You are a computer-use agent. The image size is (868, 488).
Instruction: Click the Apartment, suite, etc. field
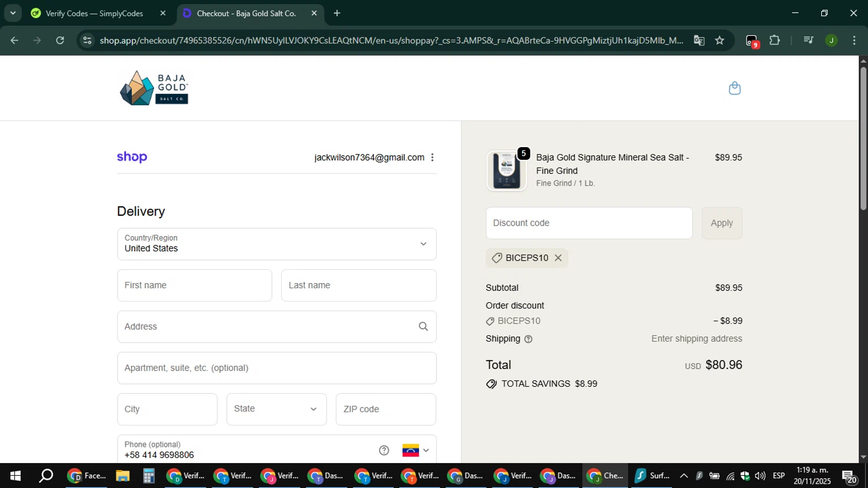click(277, 368)
